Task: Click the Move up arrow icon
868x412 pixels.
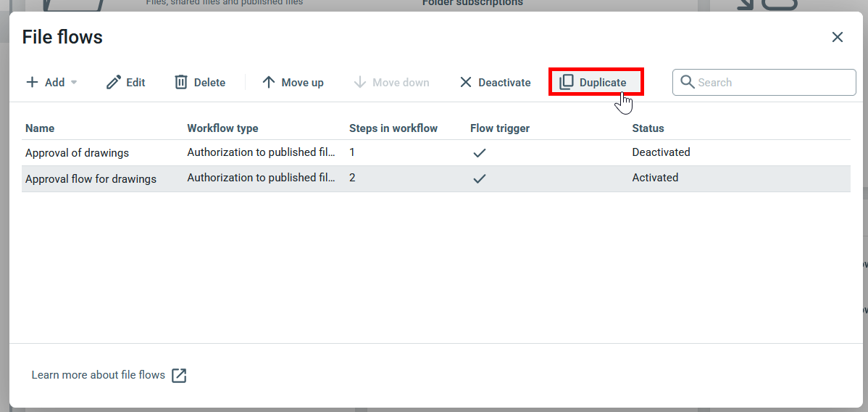Action: [269, 83]
